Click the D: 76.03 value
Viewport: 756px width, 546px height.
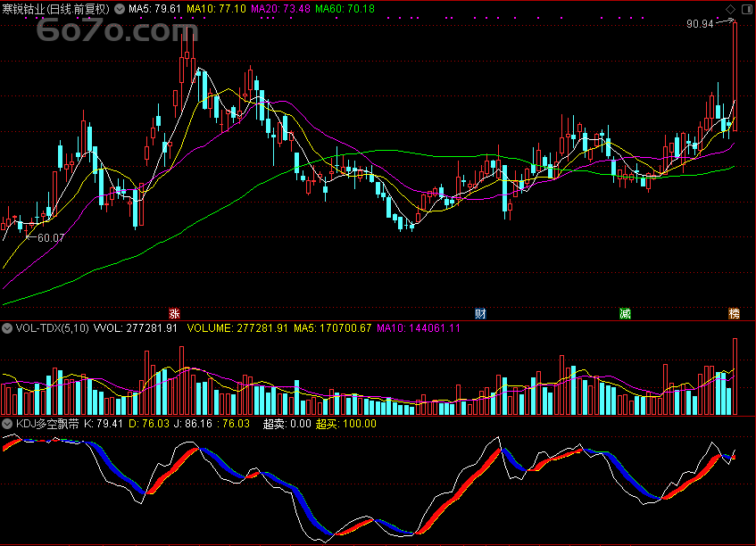click(x=149, y=424)
